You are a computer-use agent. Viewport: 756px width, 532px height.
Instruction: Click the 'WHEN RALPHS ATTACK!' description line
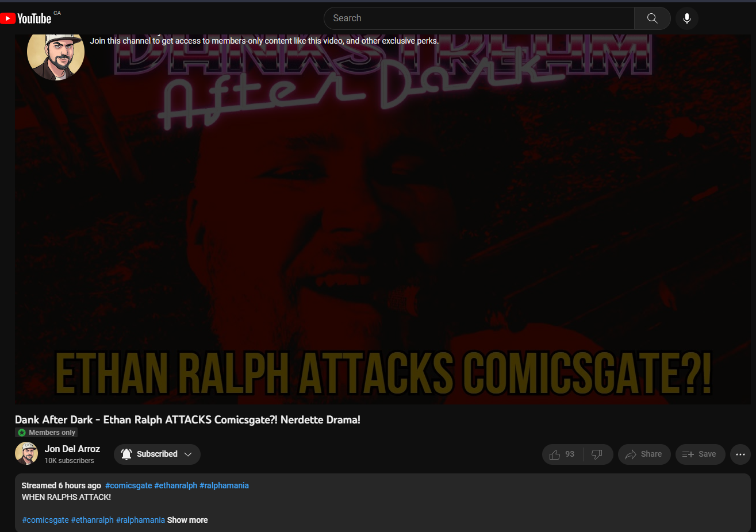tap(67, 497)
